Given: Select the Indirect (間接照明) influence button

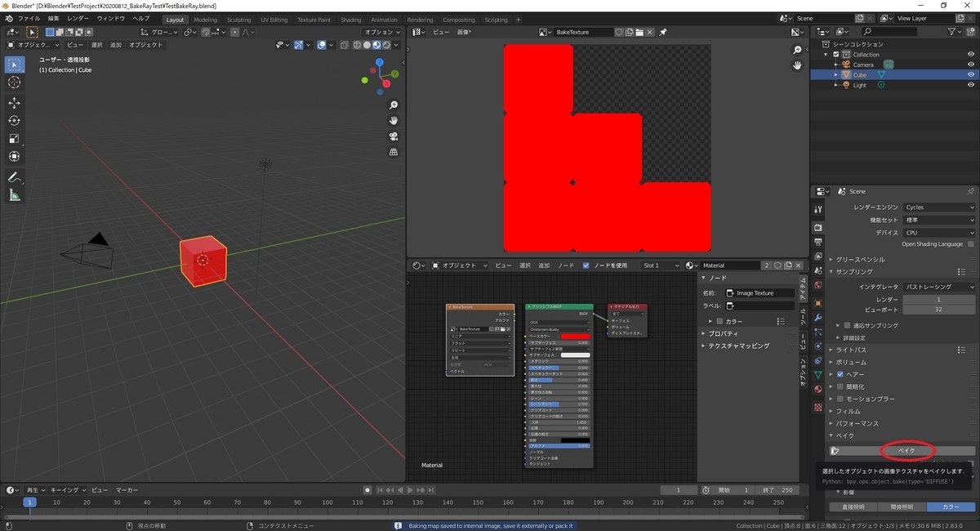Looking at the screenshot, I should coord(902,507).
